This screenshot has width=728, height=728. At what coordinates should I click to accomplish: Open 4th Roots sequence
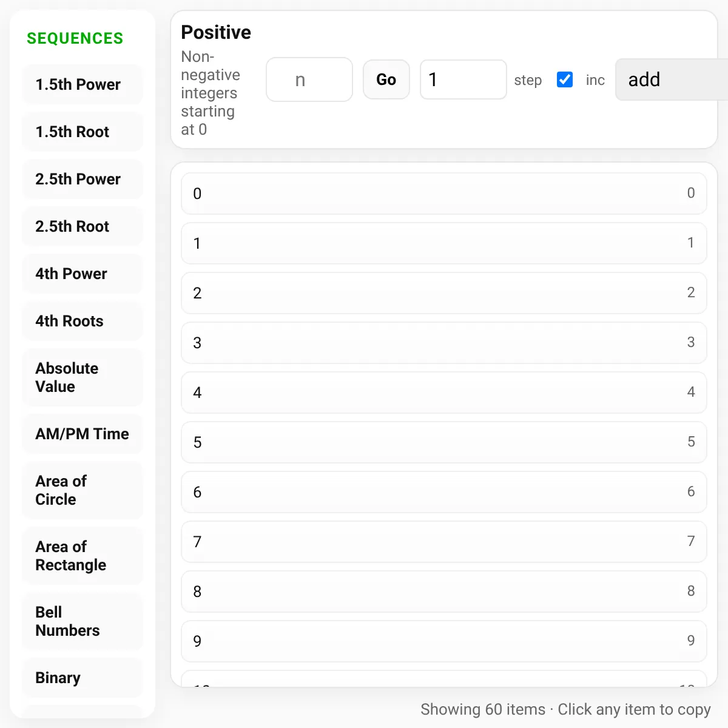pyautogui.click(x=83, y=321)
